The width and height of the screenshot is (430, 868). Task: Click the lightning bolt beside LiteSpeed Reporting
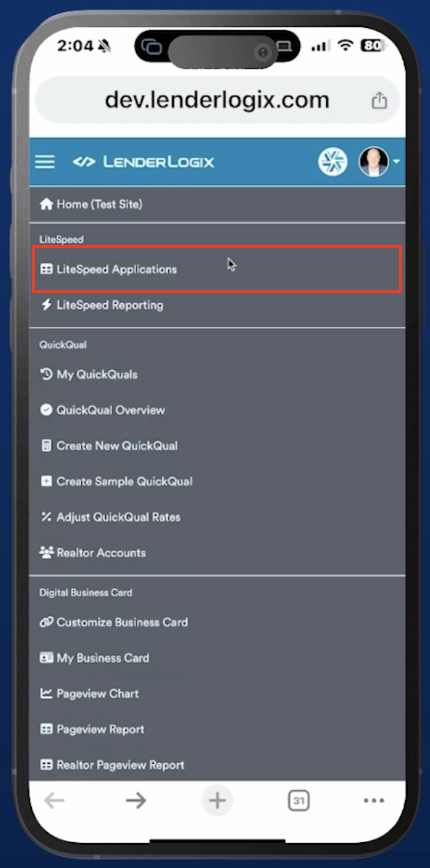(x=47, y=304)
